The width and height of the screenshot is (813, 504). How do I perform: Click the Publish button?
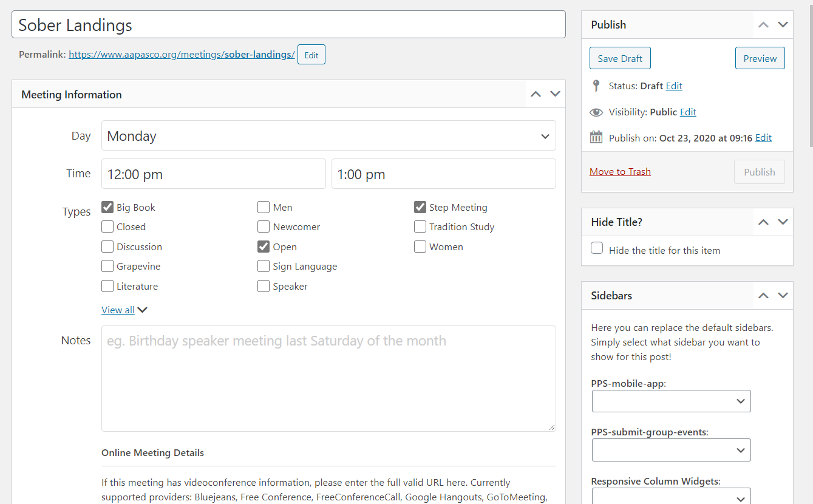point(760,172)
